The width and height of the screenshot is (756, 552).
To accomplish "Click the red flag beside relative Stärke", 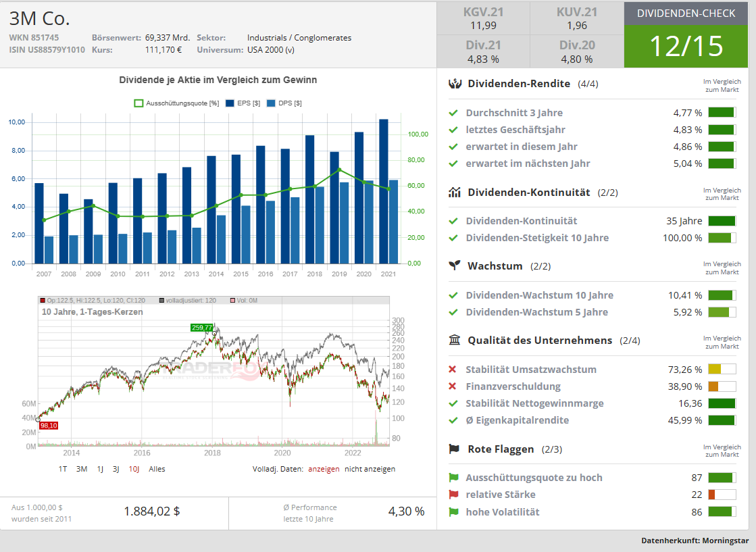I will (453, 495).
